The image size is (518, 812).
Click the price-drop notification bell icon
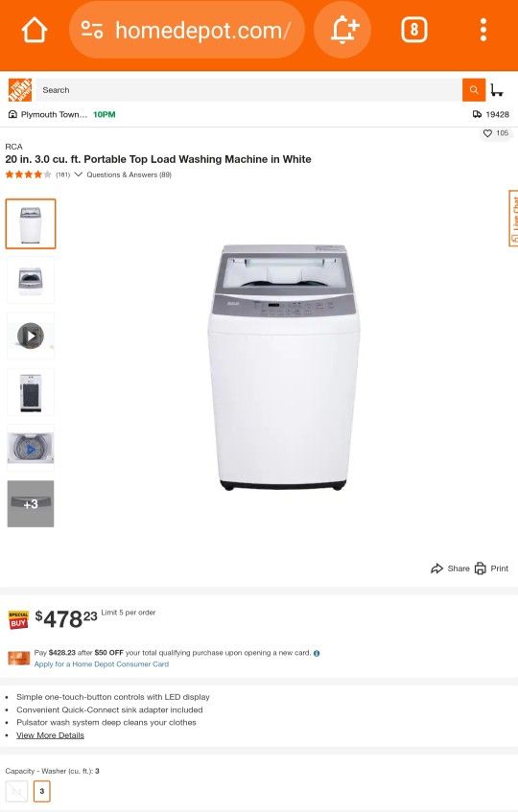344,30
